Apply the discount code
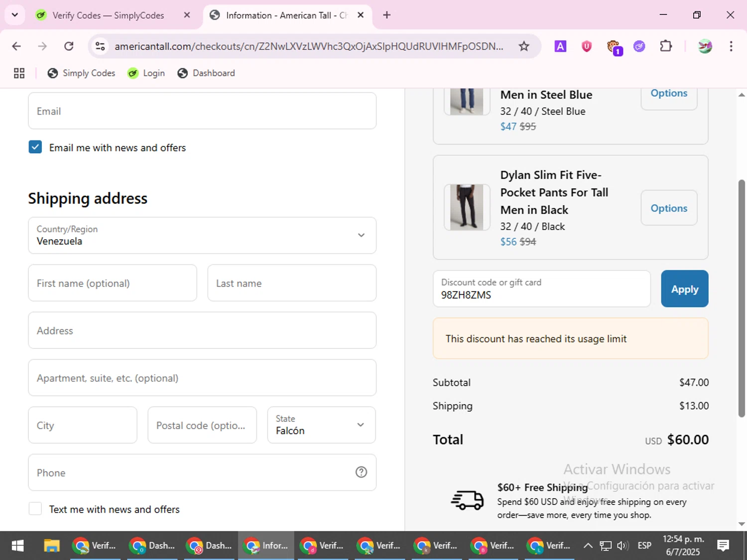The width and height of the screenshot is (747, 560). [x=685, y=289]
